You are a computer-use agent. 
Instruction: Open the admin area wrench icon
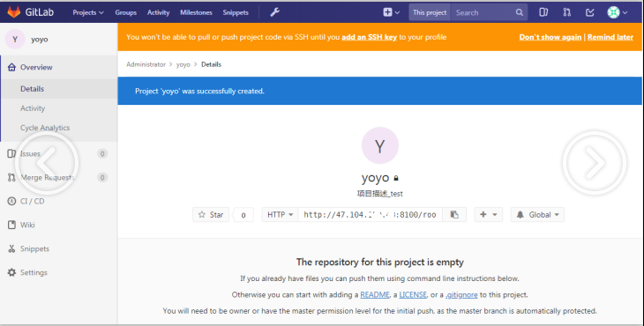(274, 12)
